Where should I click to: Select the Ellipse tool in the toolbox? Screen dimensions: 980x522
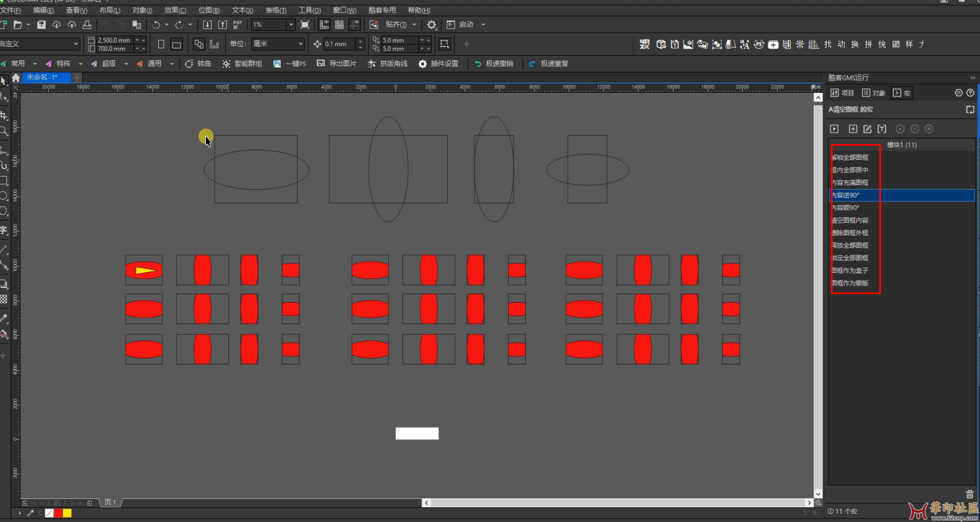4,196
